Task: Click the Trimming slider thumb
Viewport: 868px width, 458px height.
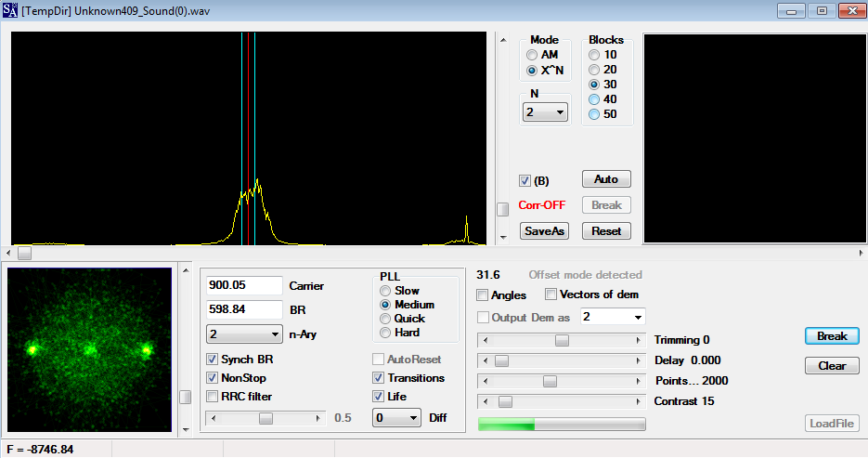Action: point(562,341)
